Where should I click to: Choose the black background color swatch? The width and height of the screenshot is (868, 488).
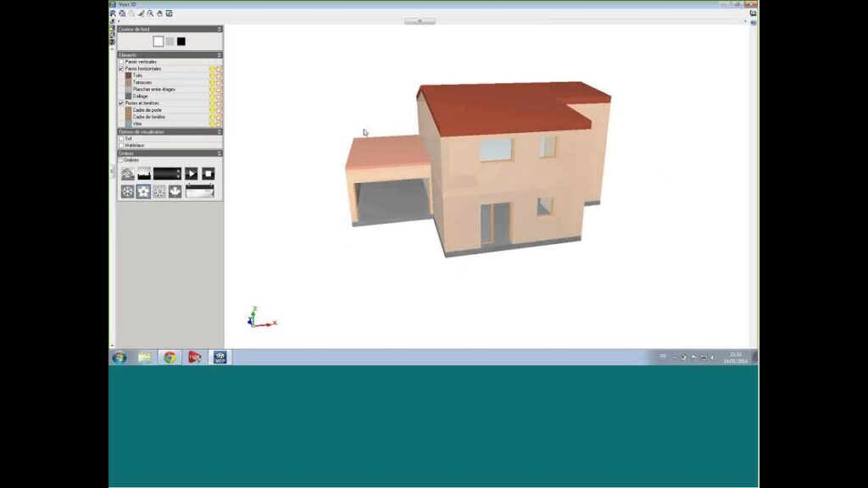[x=181, y=41]
